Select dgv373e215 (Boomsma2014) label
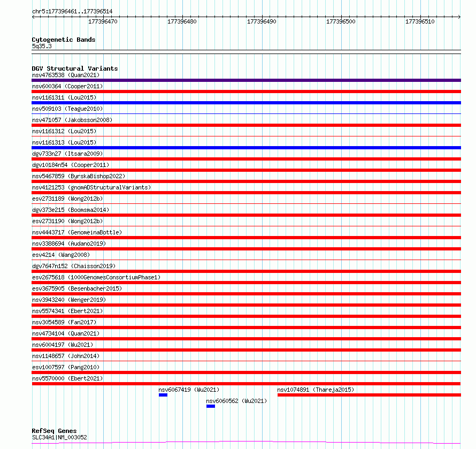This screenshot has width=476, height=449. tap(71, 210)
